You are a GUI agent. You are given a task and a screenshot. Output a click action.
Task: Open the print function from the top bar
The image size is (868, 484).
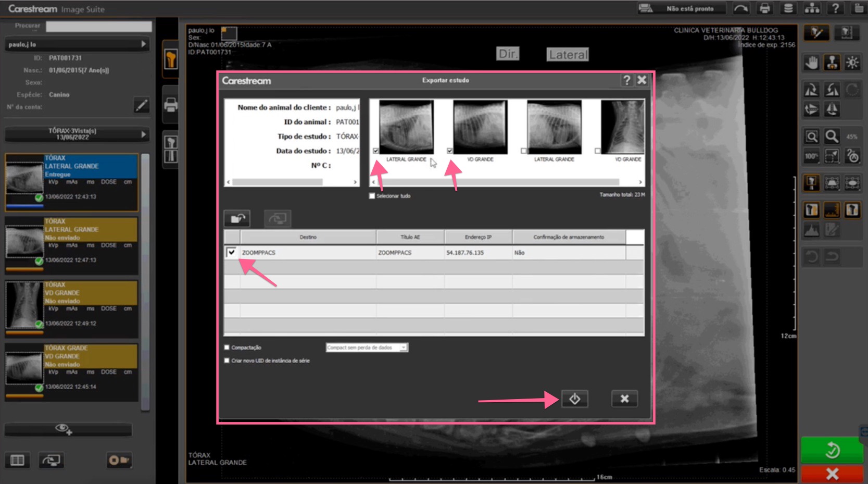(x=764, y=8)
